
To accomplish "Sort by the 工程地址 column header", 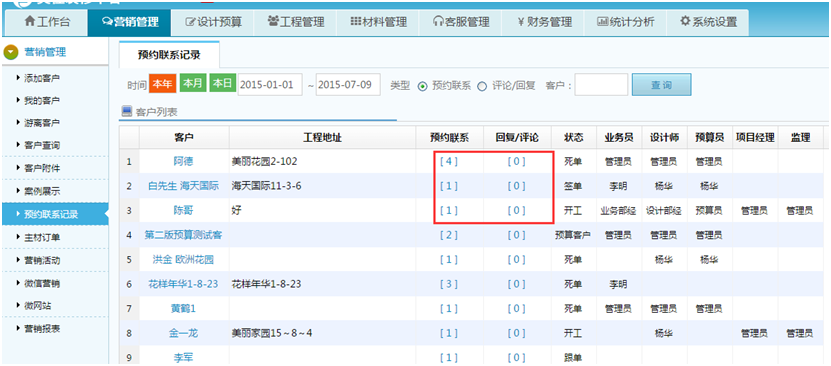I will (322, 138).
